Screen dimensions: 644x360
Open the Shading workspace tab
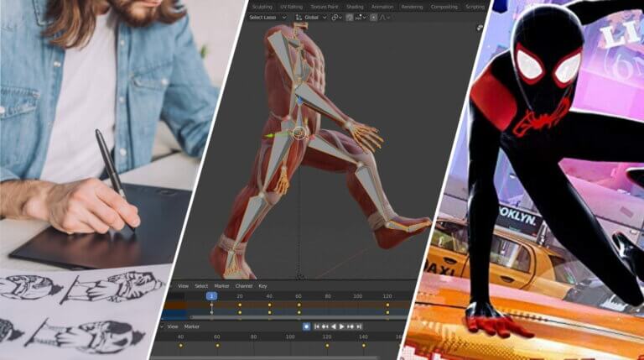355,7
